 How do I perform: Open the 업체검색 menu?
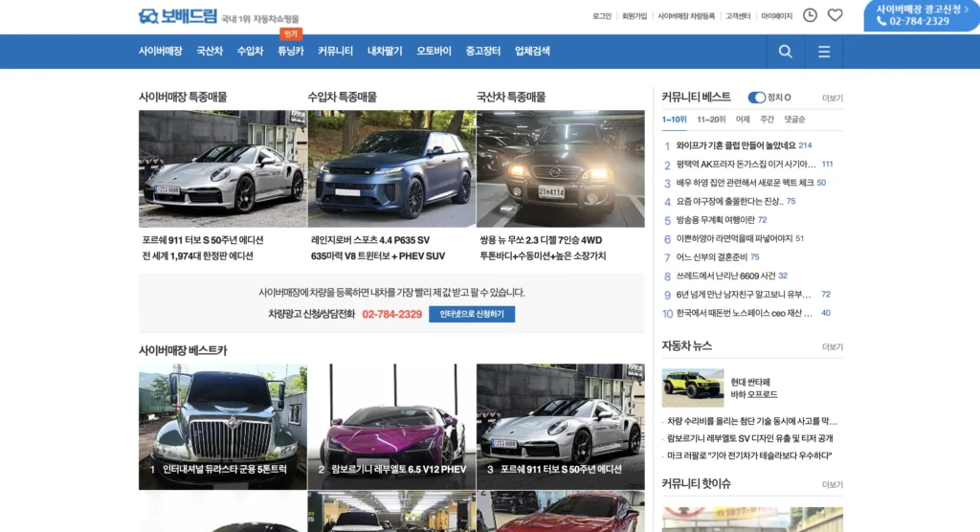(532, 52)
